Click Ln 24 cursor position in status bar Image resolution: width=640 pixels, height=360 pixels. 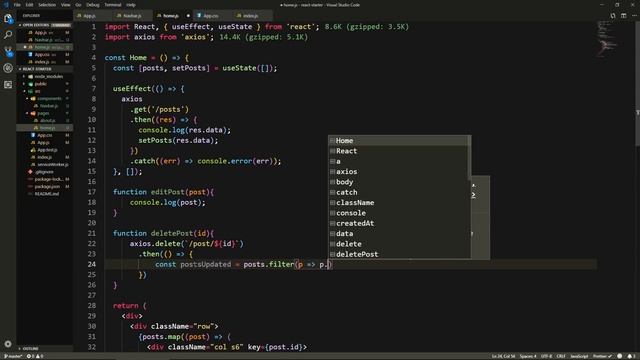(x=503, y=356)
